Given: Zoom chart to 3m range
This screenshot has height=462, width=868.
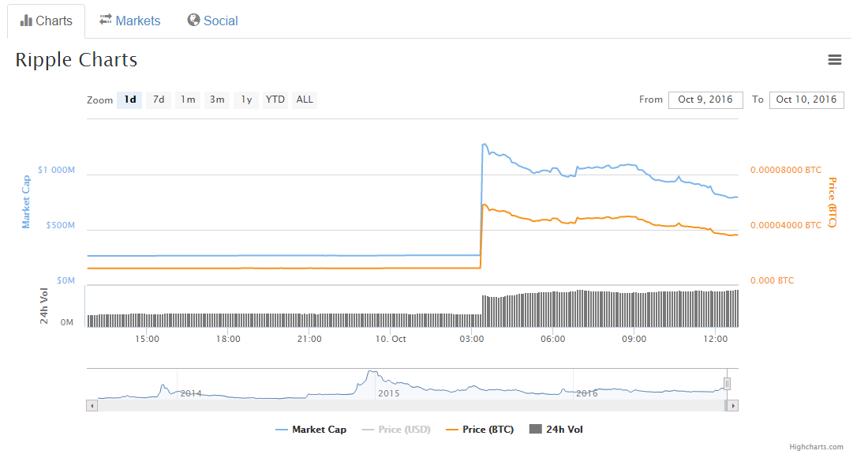Looking at the screenshot, I should [216, 100].
